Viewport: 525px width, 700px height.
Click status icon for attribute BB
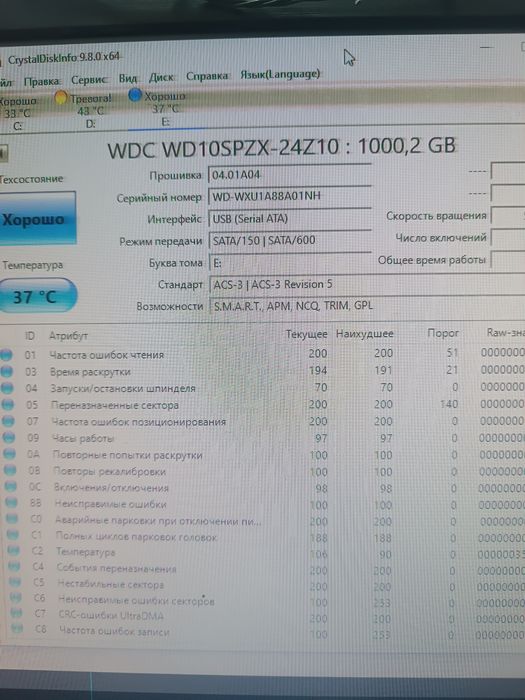(12, 503)
